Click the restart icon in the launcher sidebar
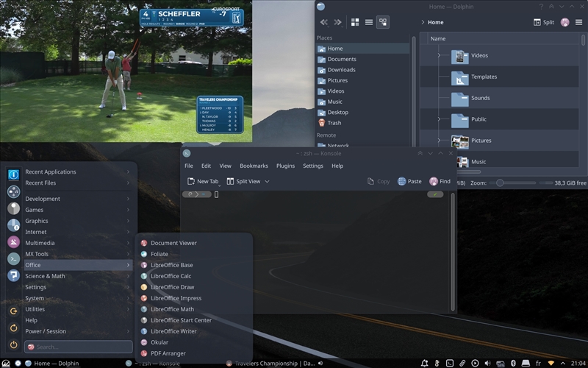The width and height of the screenshot is (588, 368). click(x=13, y=328)
